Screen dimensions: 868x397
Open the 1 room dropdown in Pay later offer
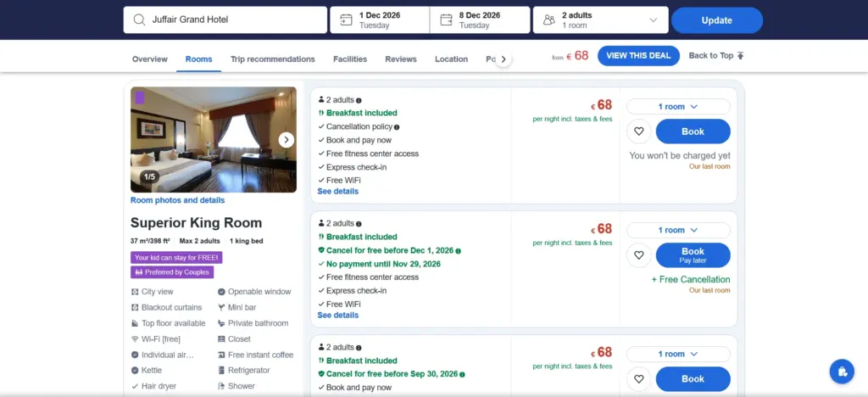click(678, 230)
